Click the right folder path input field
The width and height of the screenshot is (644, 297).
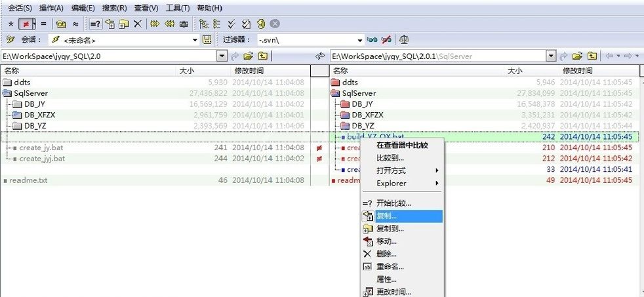coord(438,56)
